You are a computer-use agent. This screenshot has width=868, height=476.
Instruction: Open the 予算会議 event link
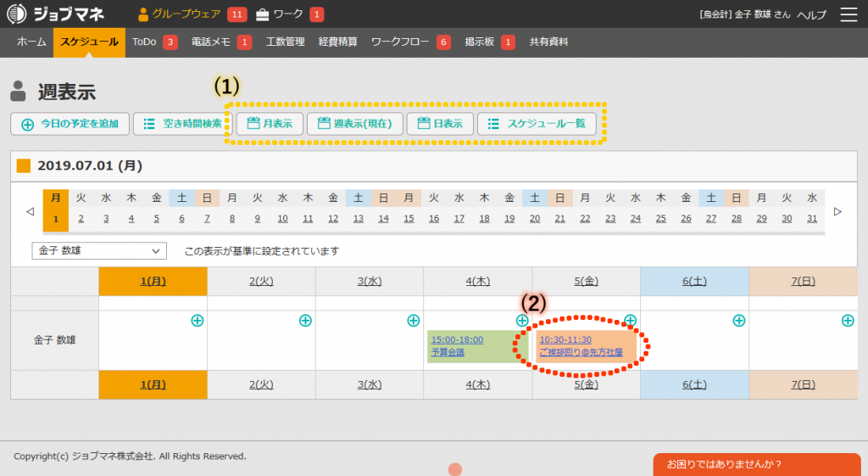click(448, 352)
